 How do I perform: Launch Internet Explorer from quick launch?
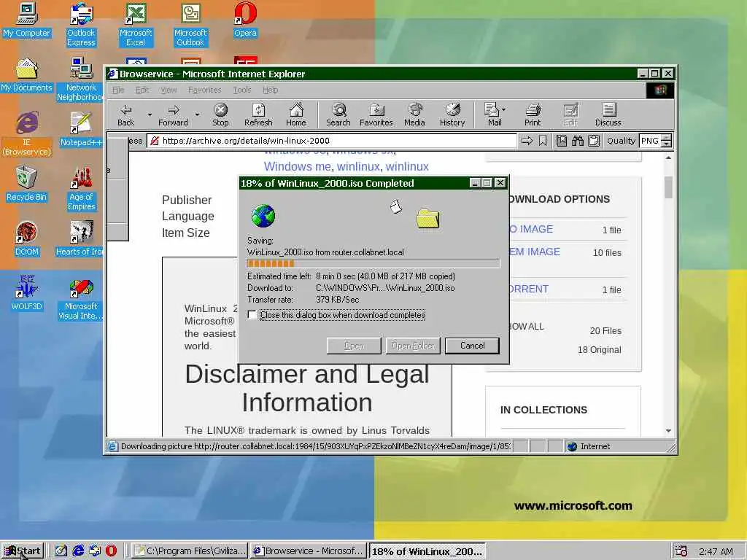[78, 551]
